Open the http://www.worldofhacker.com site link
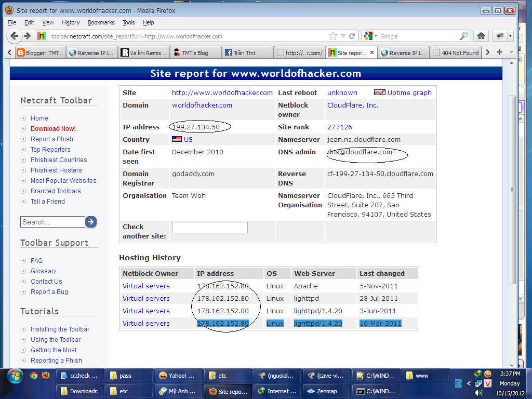Screen dimensions: 532x399 (x=222, y=92)
